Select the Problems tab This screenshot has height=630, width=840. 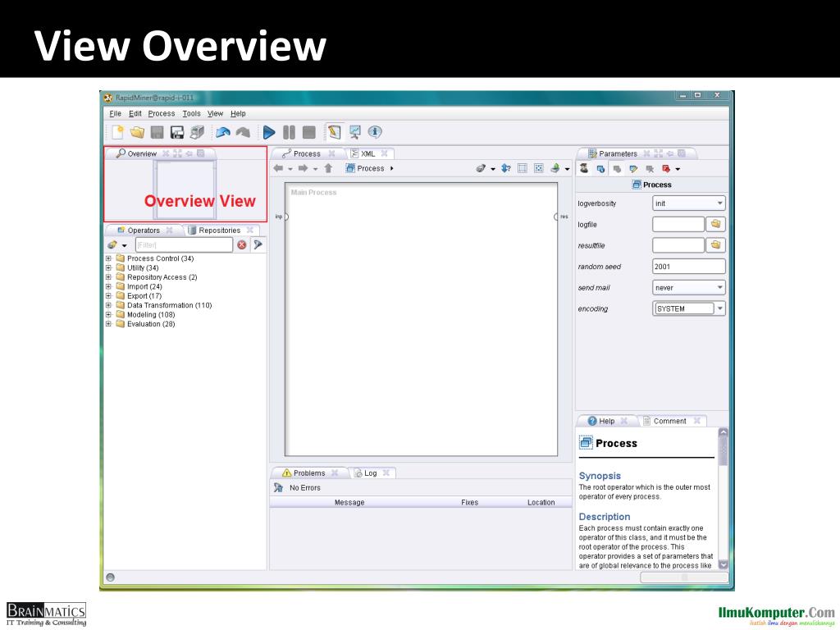(x=309, y=473)
